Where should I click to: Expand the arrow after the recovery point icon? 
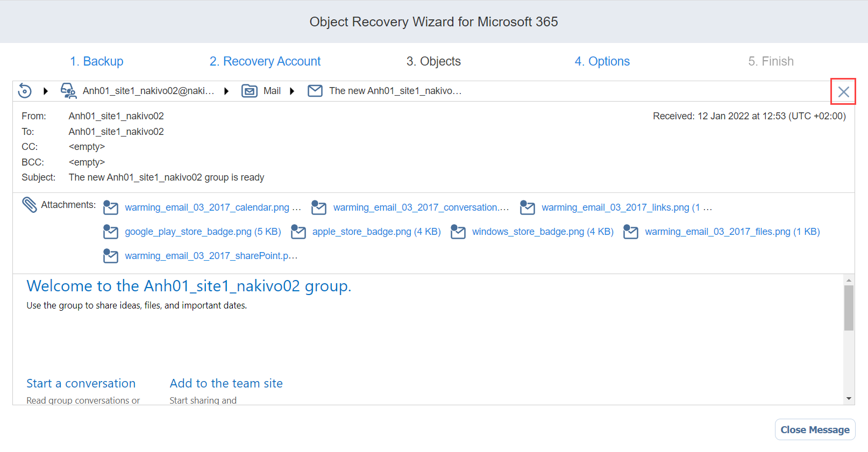pos(46,91)
